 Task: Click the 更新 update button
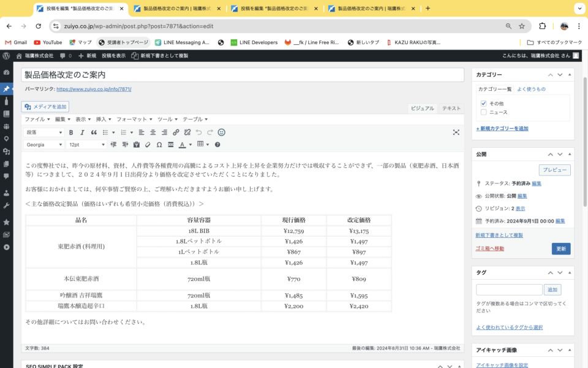[x=560, y=249]
